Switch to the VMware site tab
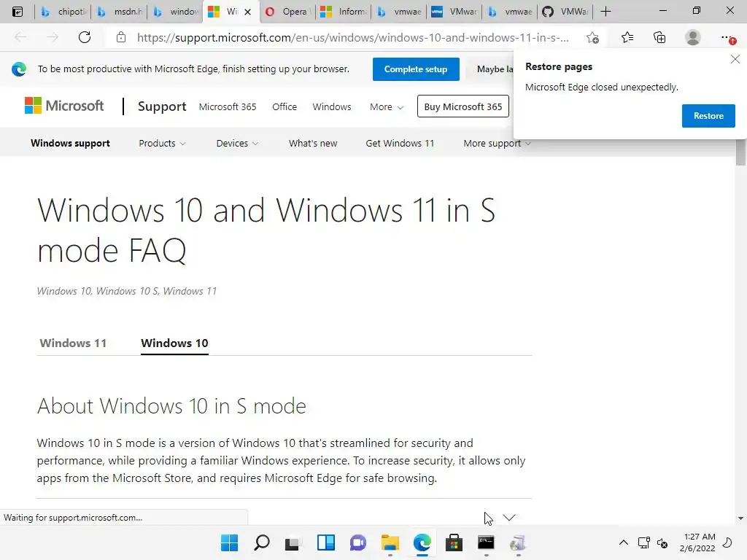 coord(454,12)
